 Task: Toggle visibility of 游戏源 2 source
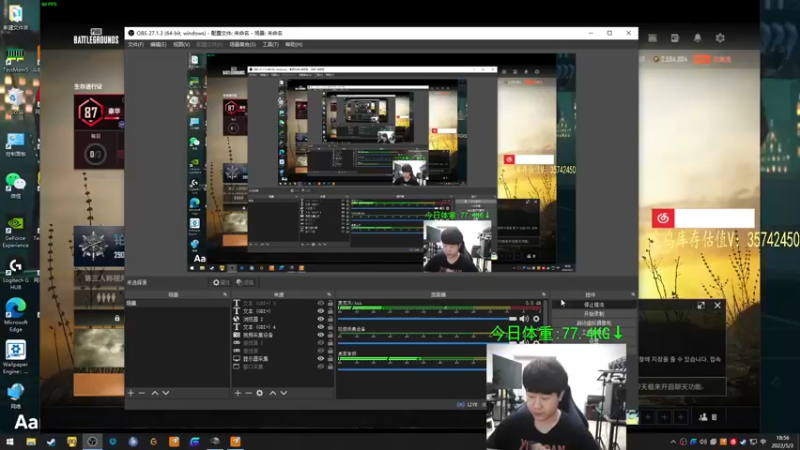pyautogui.click(x=321, y=343)
